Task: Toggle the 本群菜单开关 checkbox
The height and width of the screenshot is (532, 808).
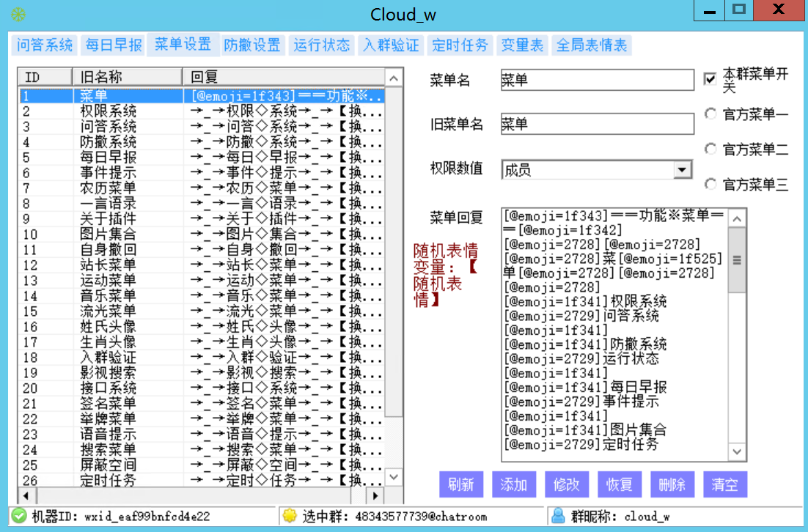Action: (x=710, y=79)
